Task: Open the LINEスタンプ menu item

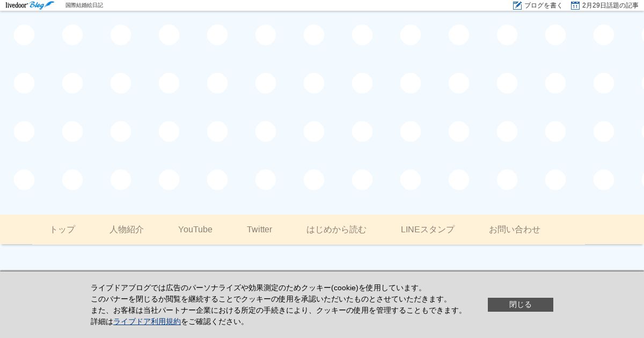Action: pyautogui.click(x=428, y=230)
